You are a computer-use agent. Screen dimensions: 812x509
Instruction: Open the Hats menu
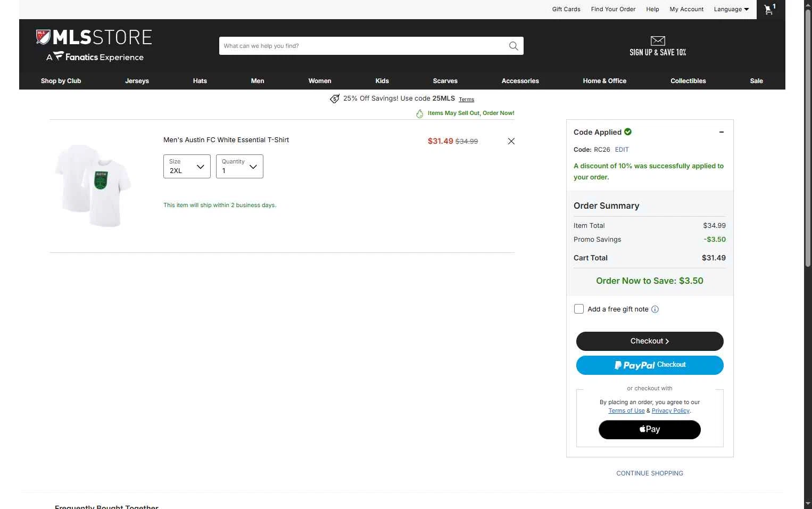200,81
